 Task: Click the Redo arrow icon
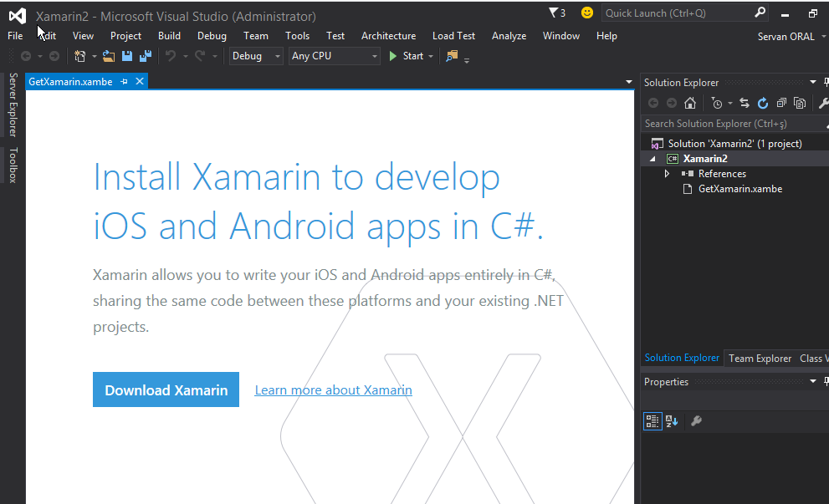200,55
